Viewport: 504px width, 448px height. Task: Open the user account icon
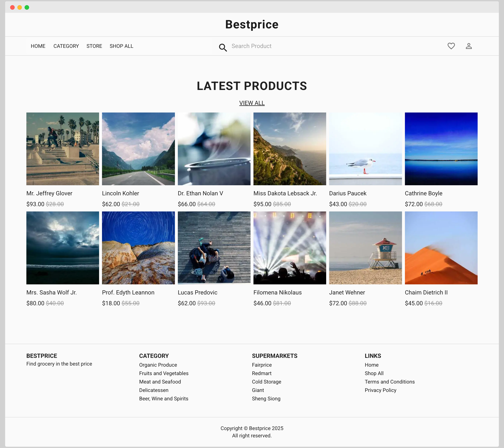pyautogui.click(x=468, y=46)
